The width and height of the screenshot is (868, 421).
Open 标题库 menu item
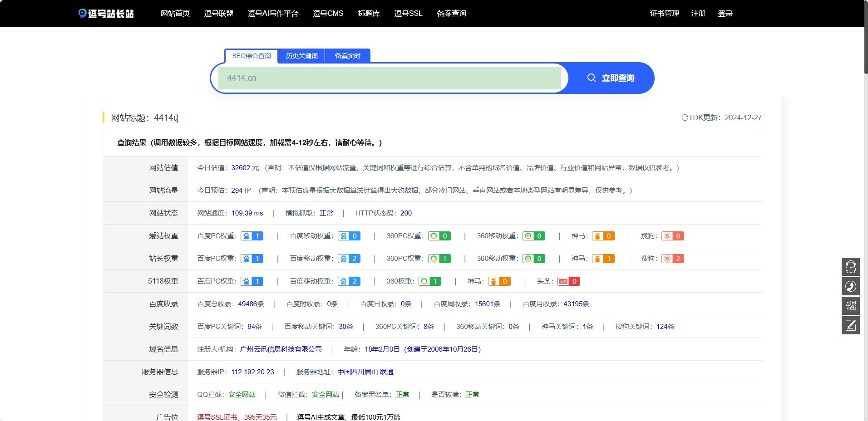click(x=369, y=13)
